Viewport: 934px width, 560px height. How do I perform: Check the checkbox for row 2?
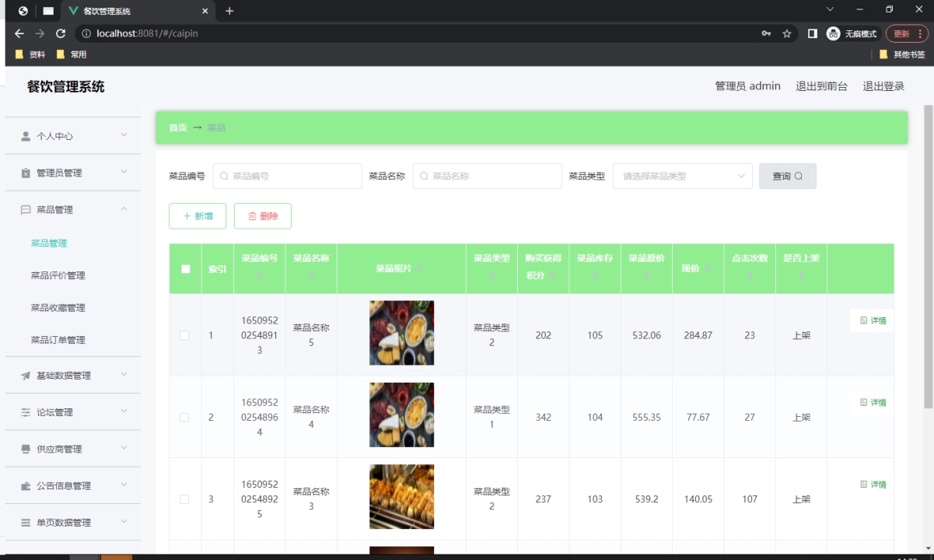point(184,418)
